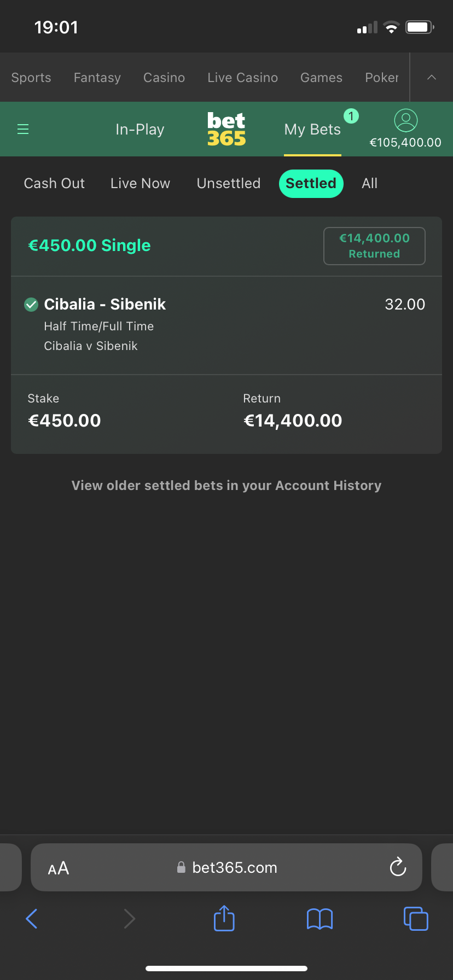Go back with Safari back arrow

pos(32,919)
